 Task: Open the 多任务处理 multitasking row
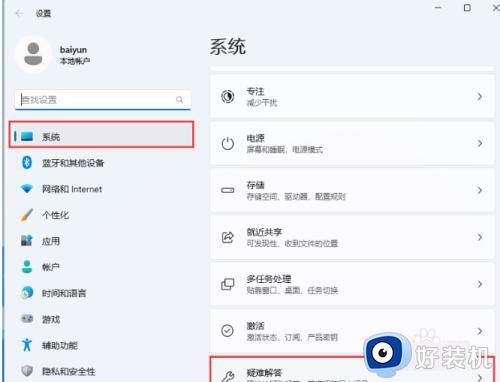[x=352, y=284]
